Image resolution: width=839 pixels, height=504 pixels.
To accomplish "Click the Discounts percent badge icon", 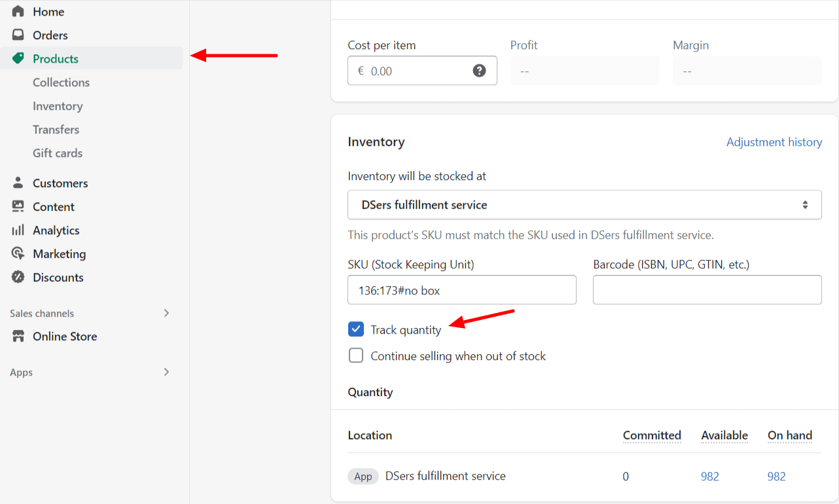I will (x=18, y=278).
